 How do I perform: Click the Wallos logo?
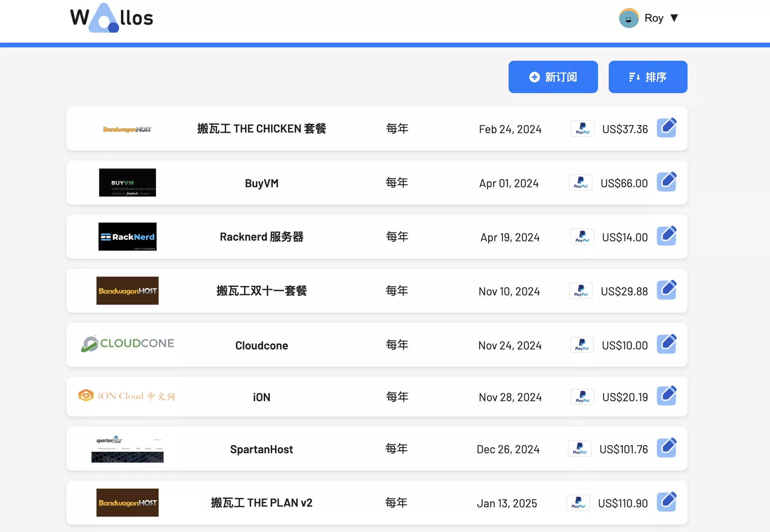click(111, 18)
